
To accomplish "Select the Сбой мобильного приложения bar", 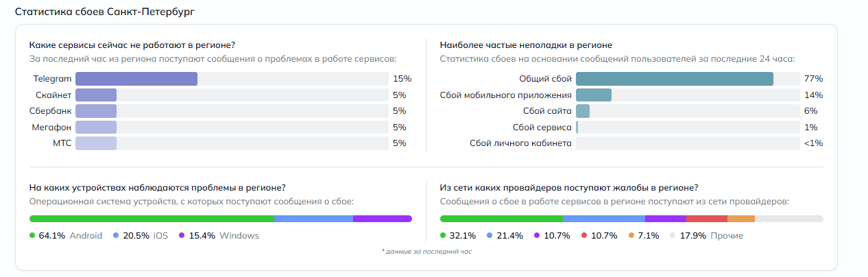I will 593,95.
